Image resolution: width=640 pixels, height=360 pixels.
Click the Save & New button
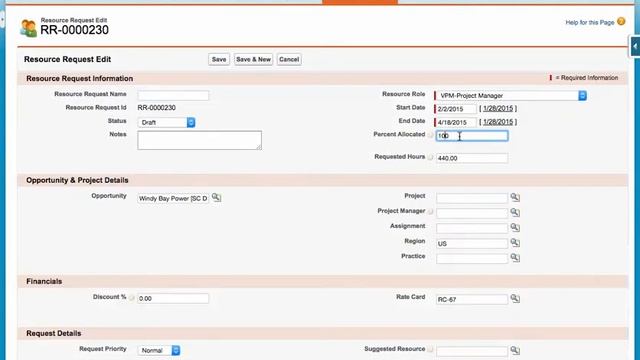click(x=253, y=59)
